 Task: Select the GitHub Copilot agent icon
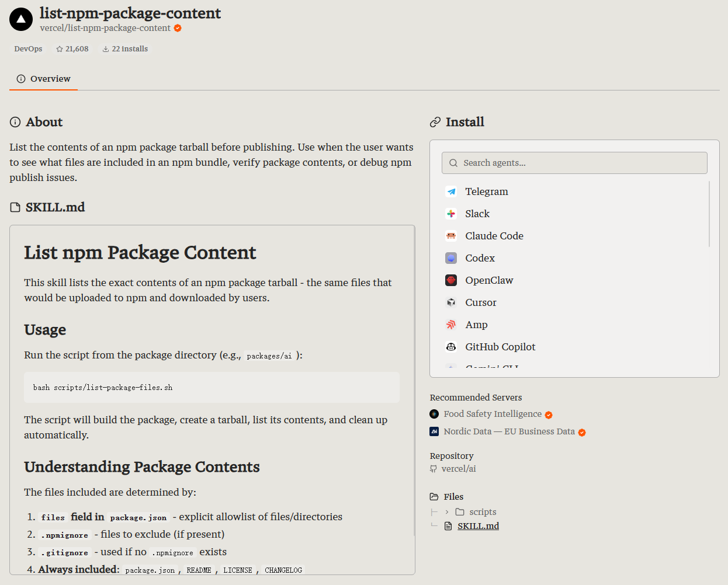coord(451,347)
